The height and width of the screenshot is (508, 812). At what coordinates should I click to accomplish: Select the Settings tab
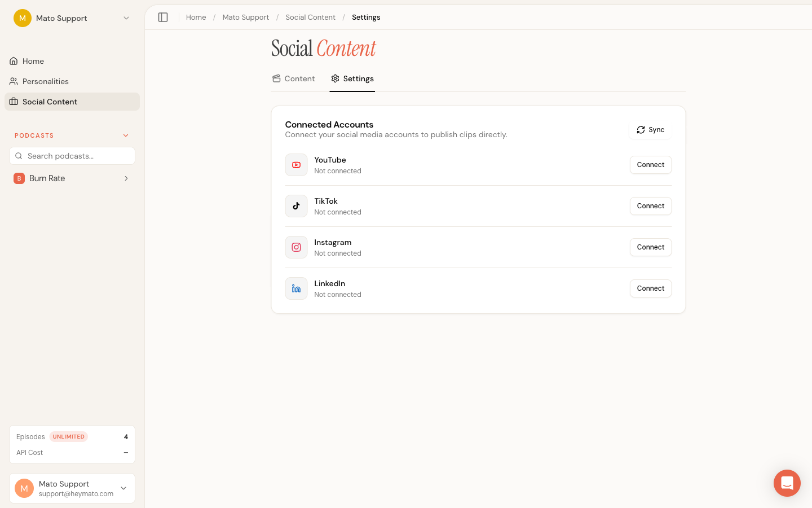(x=352, y=78)
